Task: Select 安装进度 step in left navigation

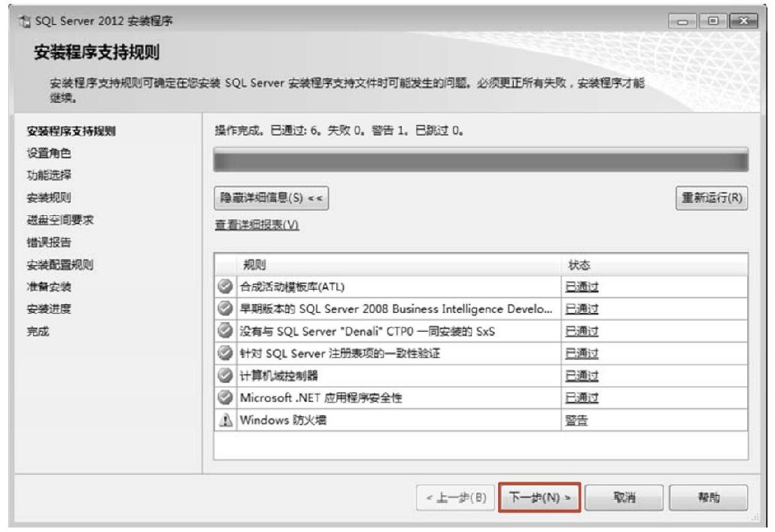Action: 49,309
